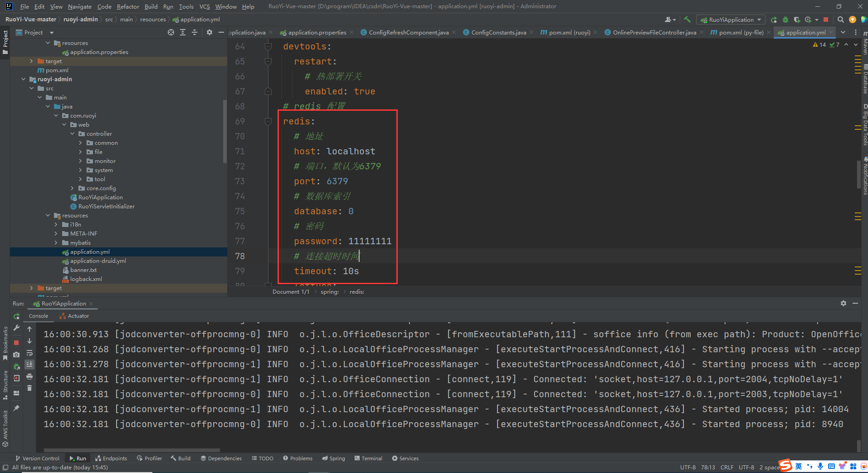Image resolution: width=868 pixels, height=473 pixels.
Task: Clear console with trash icon
Action: coord(29,388)
